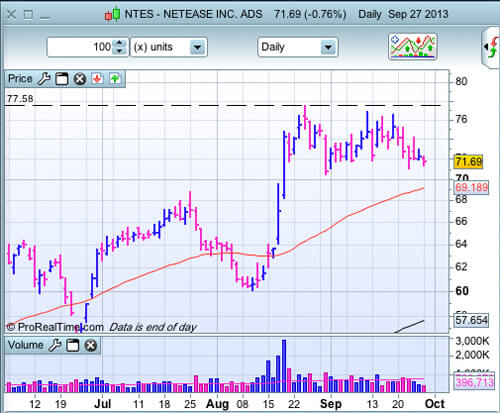Click the yellow 71.69 current price tag
The image size is (500, 413).
pos(468,162)
